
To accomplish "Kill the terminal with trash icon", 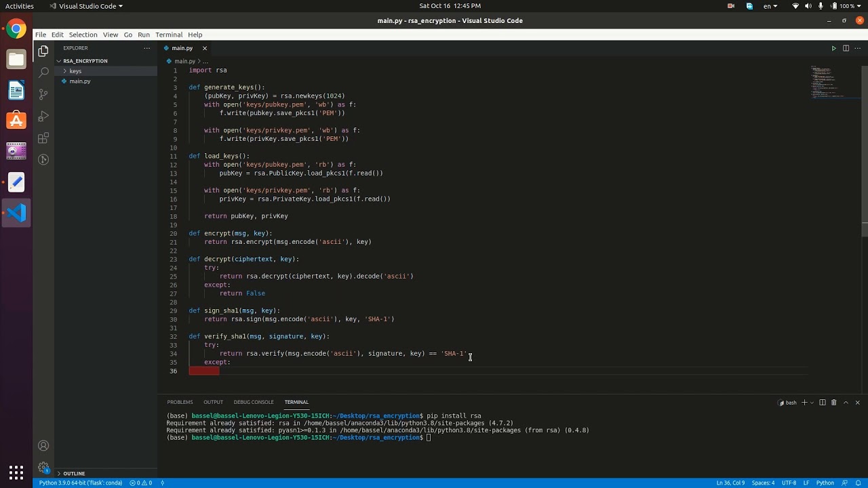I will (x=834, y=403).
